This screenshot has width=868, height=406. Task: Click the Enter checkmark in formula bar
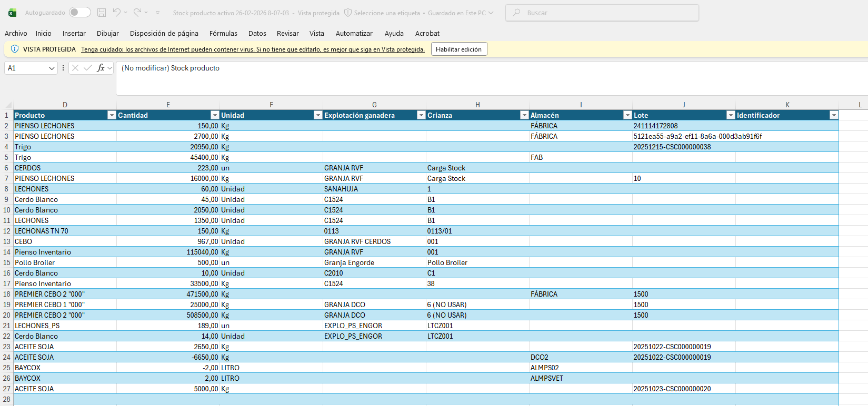click(88, 68)
